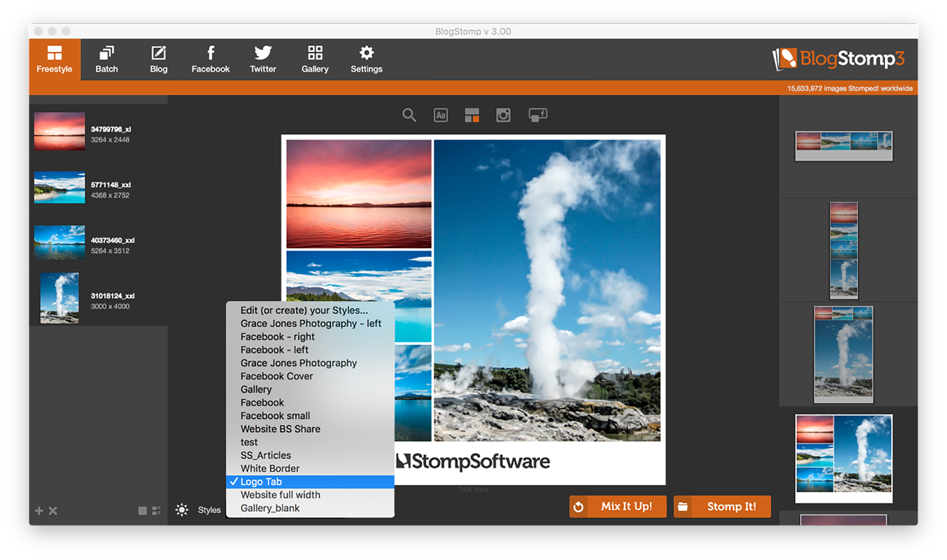The image size is (947, 560).
Task: Click the Aa text tool icon
Action: click(x=441, y=115)
